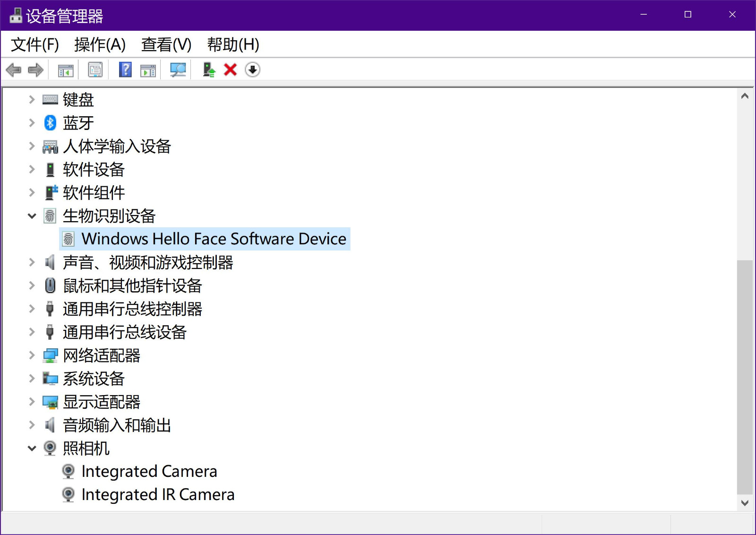
Task: Select the Integrated Camera device
Action: pyautogui.click(x=149, y=471)
